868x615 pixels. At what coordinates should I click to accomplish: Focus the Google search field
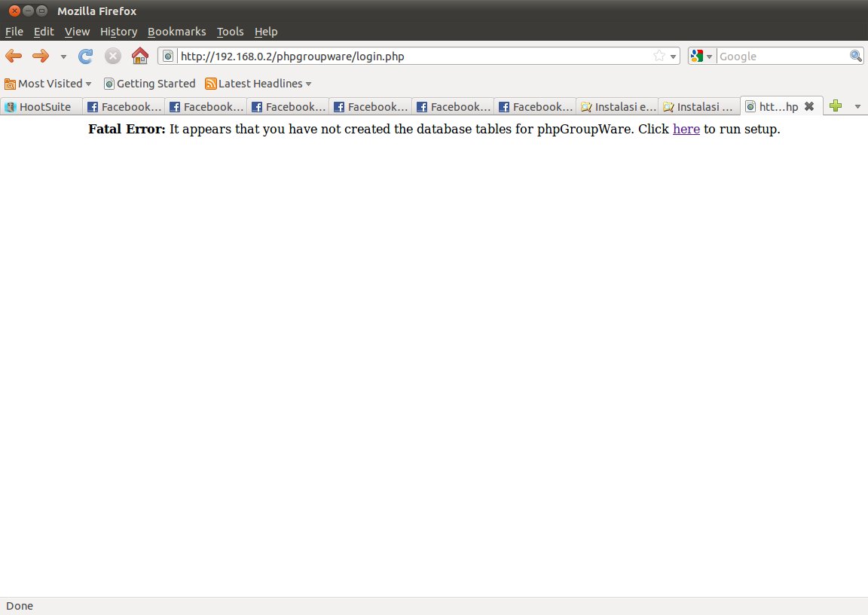click(x=783, y=56)
